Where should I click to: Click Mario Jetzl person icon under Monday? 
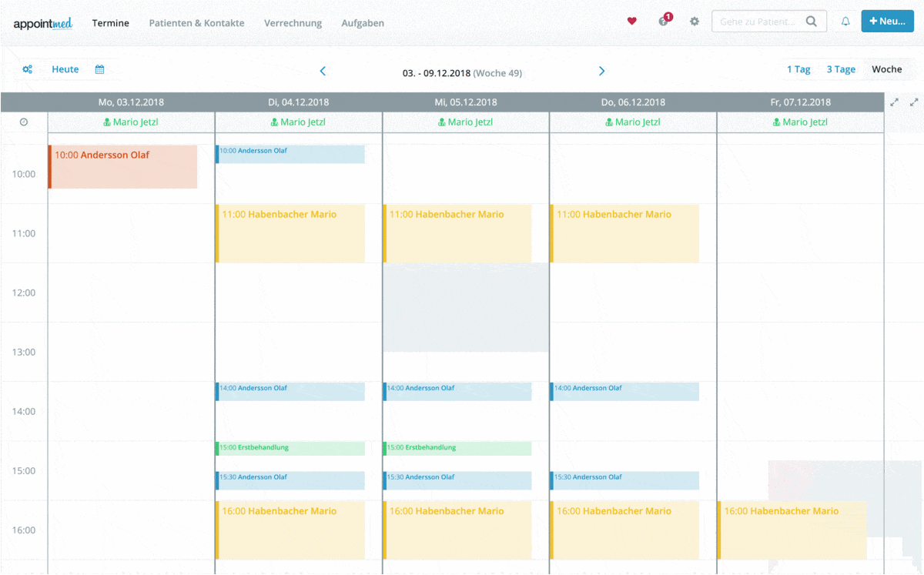coord(107,122)
